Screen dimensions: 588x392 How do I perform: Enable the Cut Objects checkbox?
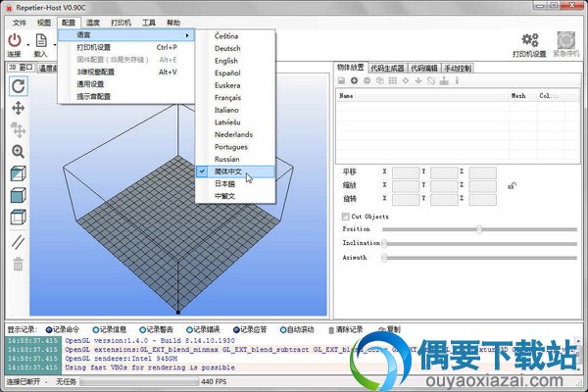point(345,217)
